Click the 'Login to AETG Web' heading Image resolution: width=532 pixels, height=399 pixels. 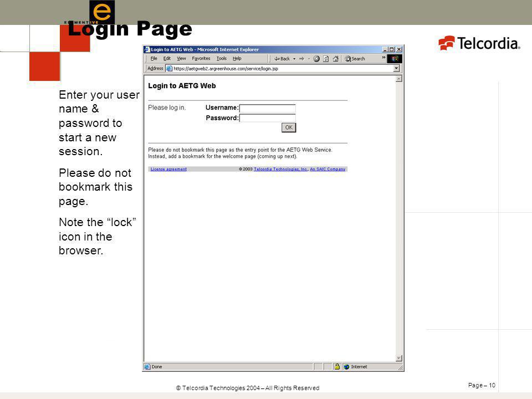point(182,86)
